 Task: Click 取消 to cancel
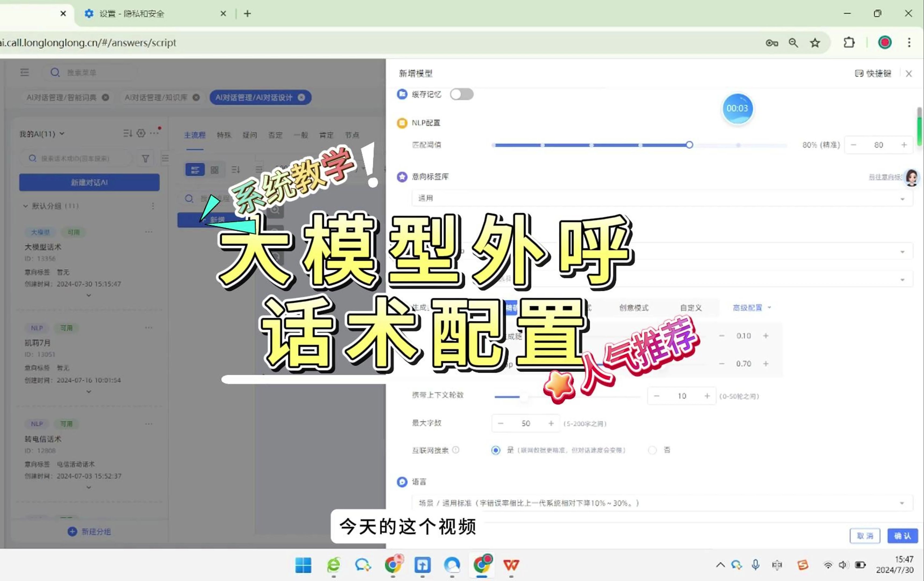tap(865, 536)
